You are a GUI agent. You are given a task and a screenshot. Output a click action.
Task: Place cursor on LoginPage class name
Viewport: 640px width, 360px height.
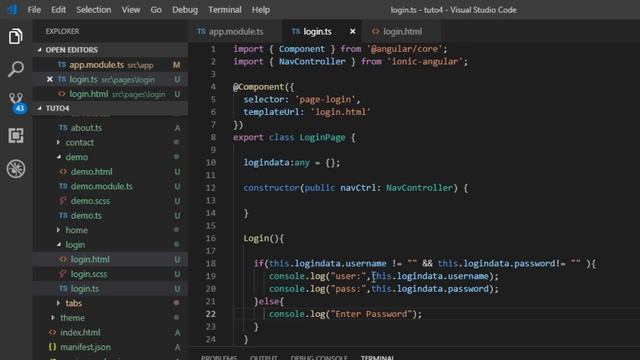(322, 138)
